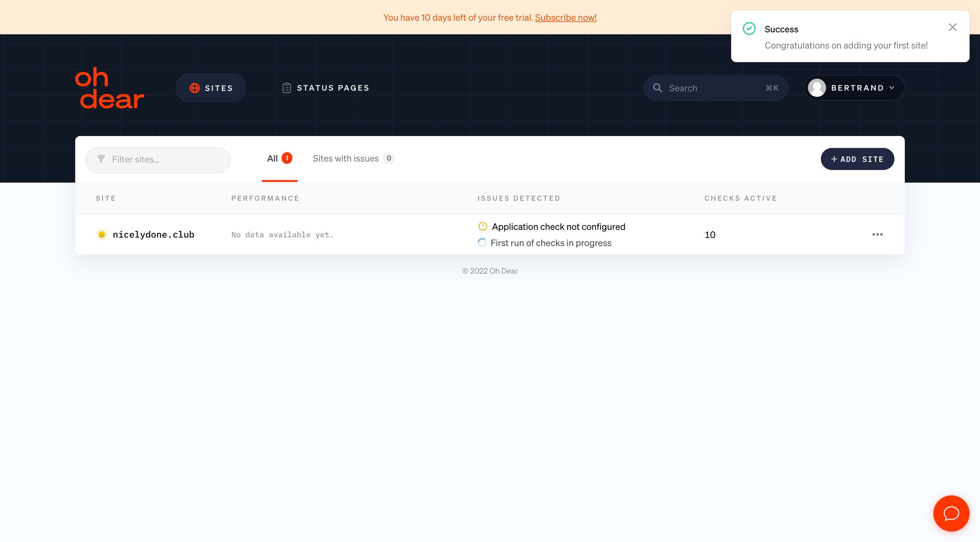Focus the Filter sites input
980x542 pixels.
[158, 160]
